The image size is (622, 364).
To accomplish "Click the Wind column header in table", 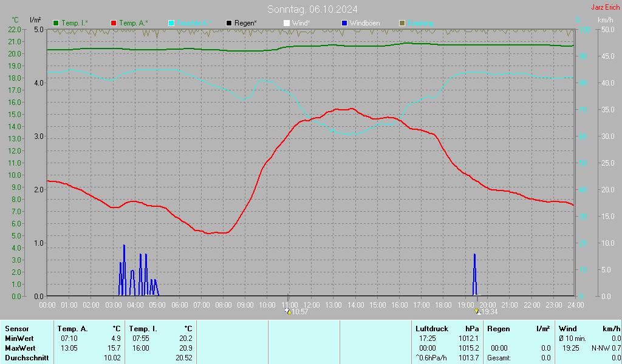I will [567, 329].
